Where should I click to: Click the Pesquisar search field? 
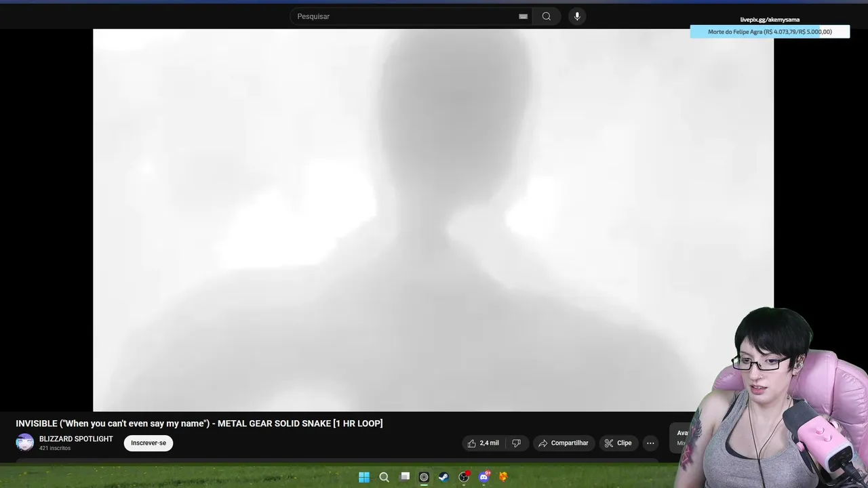pos(411,16)
